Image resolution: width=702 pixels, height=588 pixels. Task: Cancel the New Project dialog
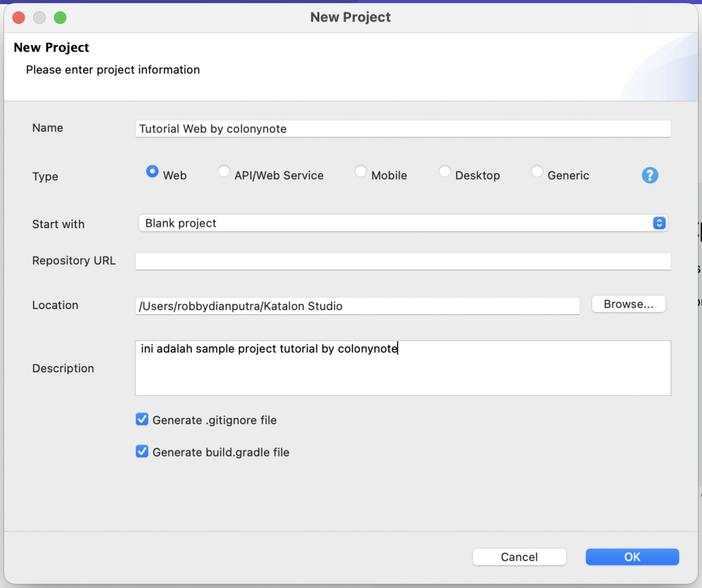pos(519,557)
